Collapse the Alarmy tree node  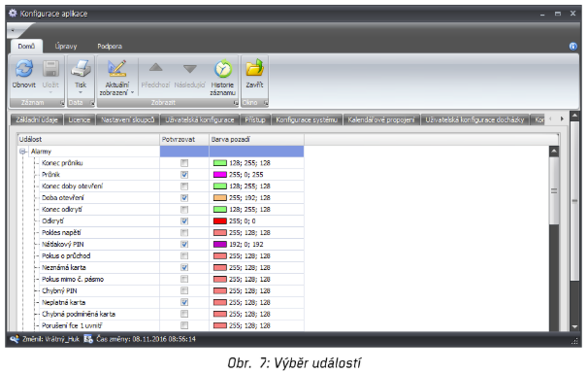[x=23, y=152]
